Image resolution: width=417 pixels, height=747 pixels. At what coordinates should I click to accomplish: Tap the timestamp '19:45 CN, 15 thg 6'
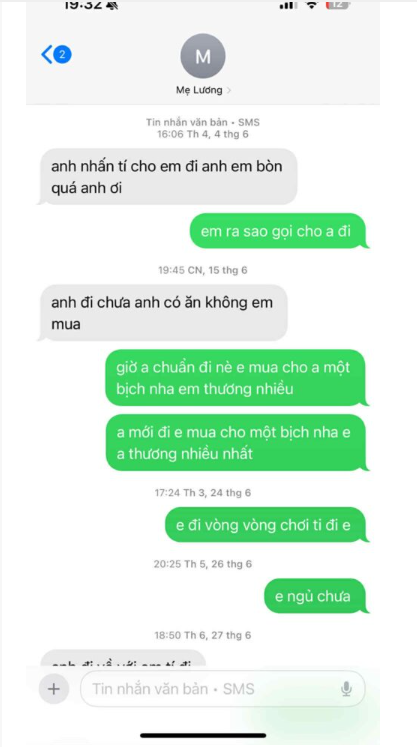click(203, 270)
